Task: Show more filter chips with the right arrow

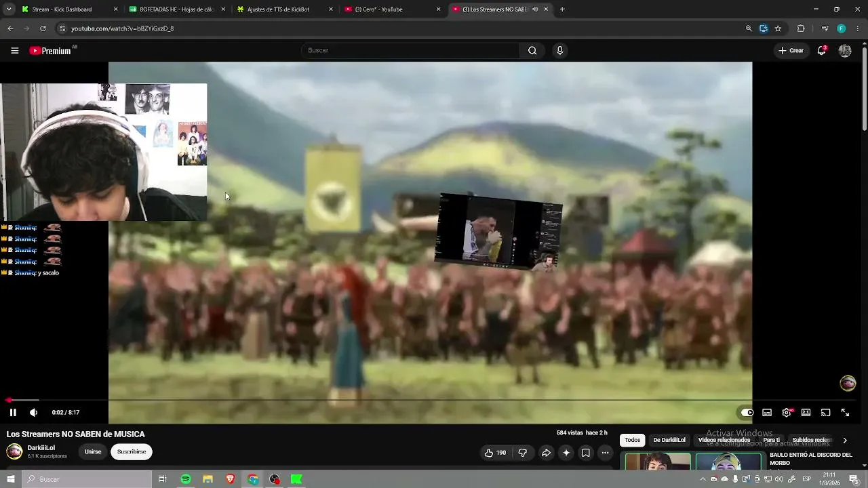Action: pyautogui.click(x=845, y=440)
